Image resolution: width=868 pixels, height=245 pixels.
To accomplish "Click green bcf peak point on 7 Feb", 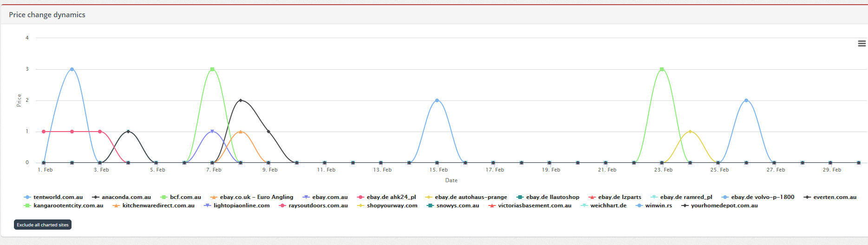I will point(212,69).
